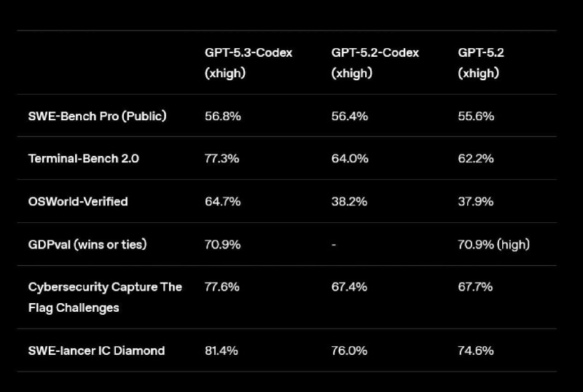Select the SWE-Bench Pro (Public) row label

pos(97,116)
